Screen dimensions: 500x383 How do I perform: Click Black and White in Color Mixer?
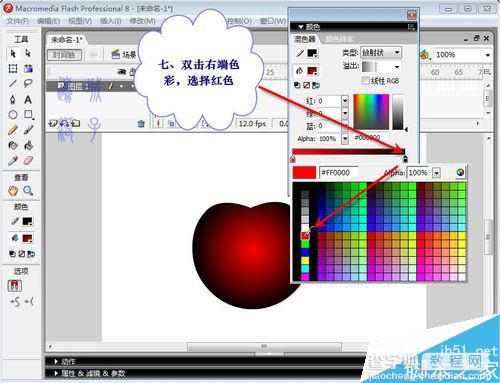coord(297,85)
